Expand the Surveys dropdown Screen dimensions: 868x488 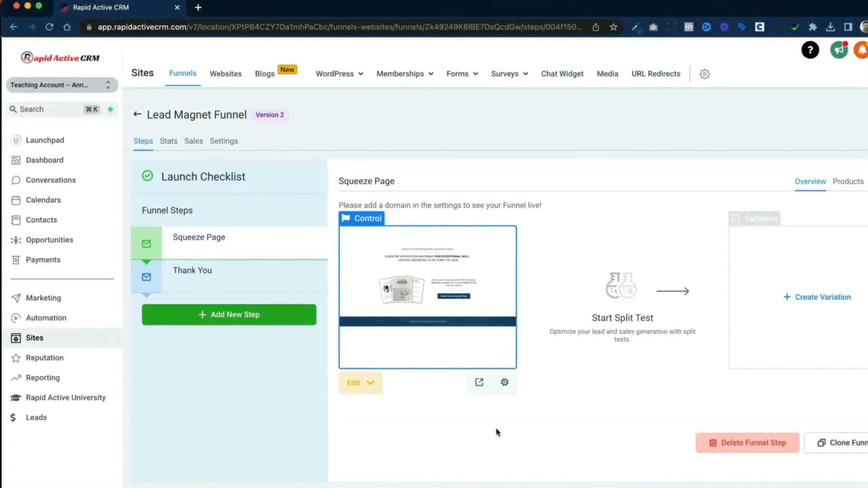point(509,74)
